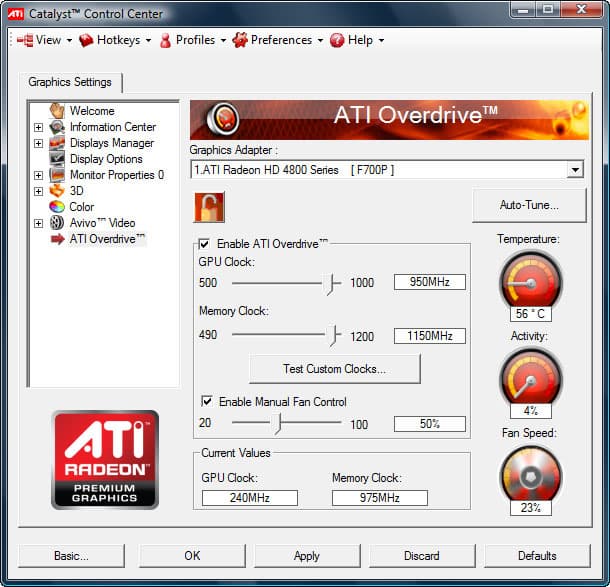Click the Help question mark icon
Screen dimensions: 610x587
337,40
